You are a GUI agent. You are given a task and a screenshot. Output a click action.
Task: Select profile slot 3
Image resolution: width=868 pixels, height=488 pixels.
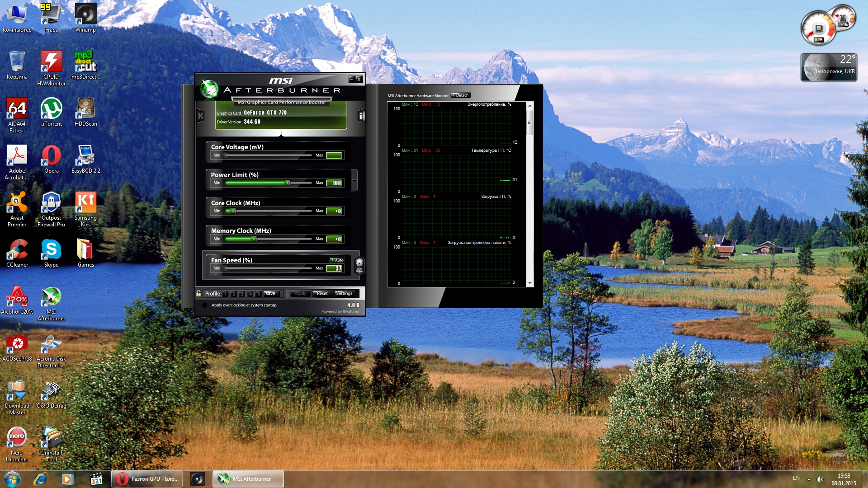pyautogui.click(x=242, y=294)
